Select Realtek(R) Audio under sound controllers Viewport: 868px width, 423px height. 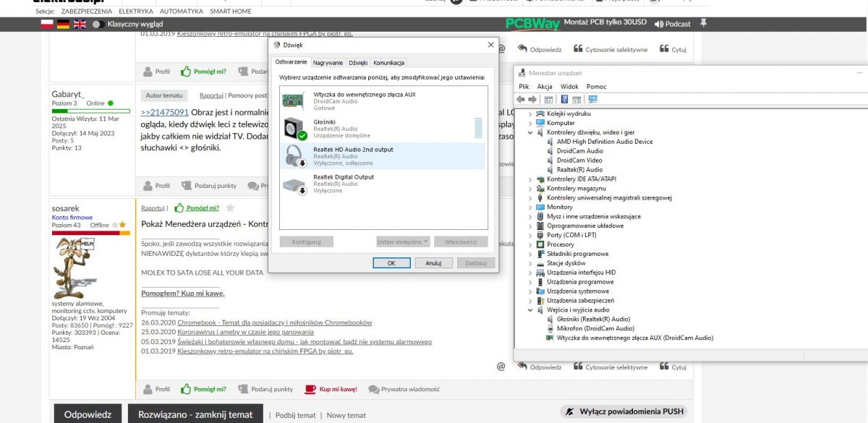pos(579,170)
